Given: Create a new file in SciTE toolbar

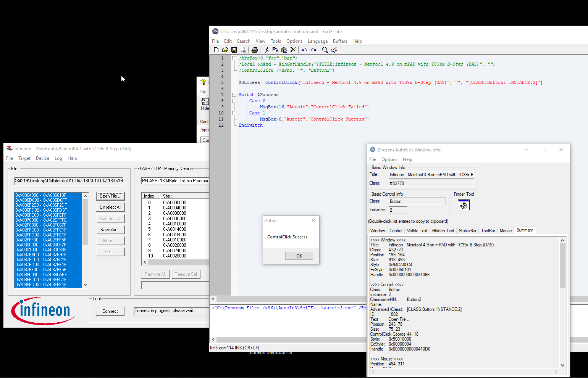Looking at the screenshot, I should point(216,50).
